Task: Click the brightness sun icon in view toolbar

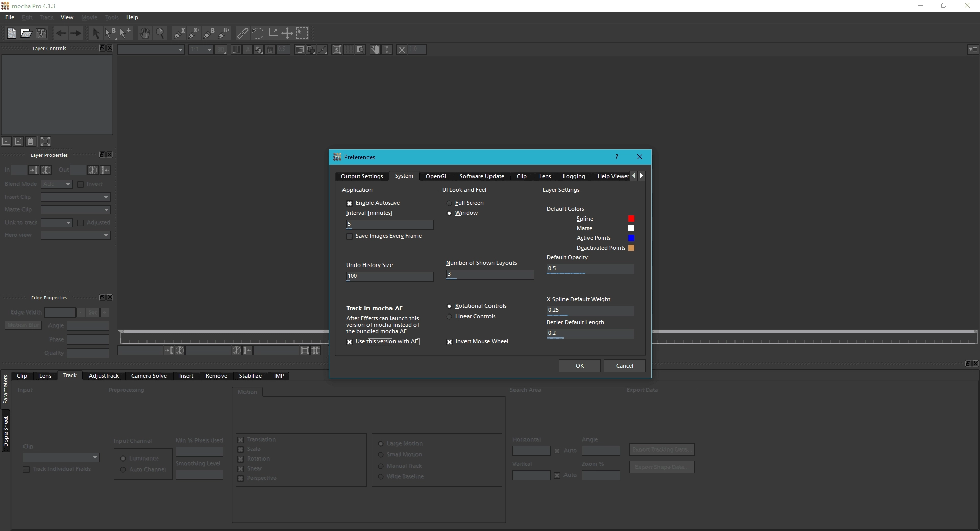Action: (x=402, y=50)
